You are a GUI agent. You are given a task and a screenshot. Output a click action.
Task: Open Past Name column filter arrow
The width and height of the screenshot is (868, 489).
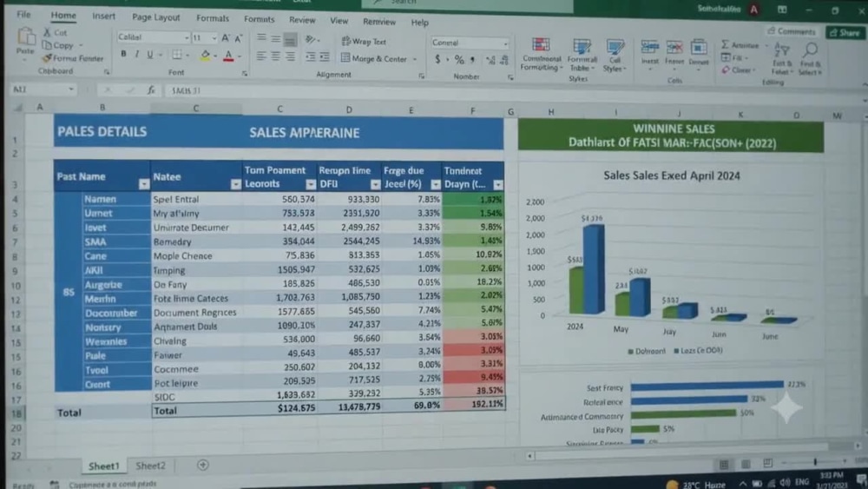tap(144, 184)
